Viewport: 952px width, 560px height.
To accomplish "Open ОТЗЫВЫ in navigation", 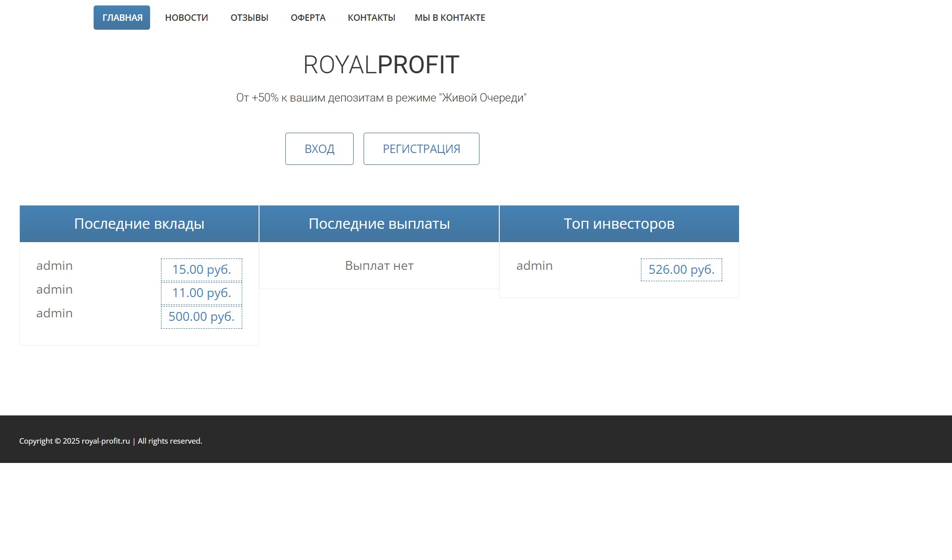I will tap(249, 18).
